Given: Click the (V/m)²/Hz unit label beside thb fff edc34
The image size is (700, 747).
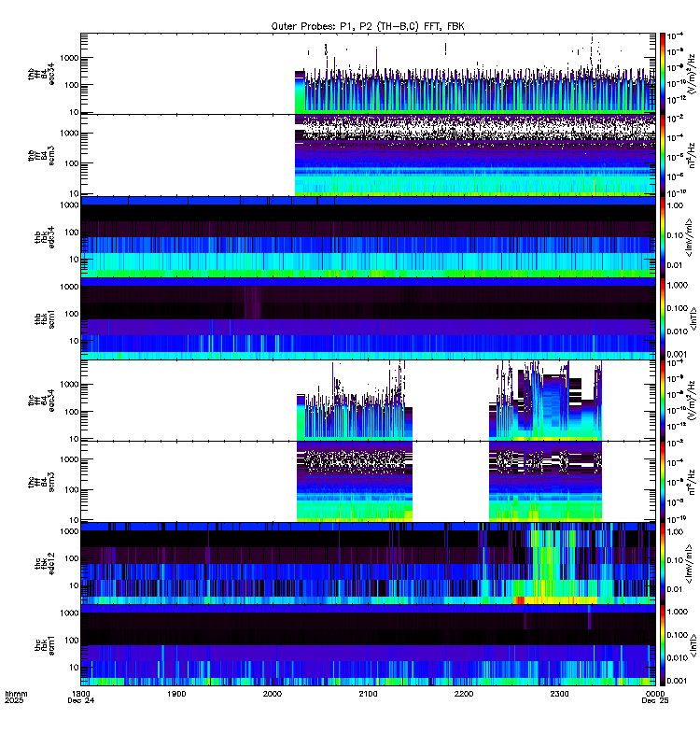Looking at the screenshot, I should click(x=691, y=74).
